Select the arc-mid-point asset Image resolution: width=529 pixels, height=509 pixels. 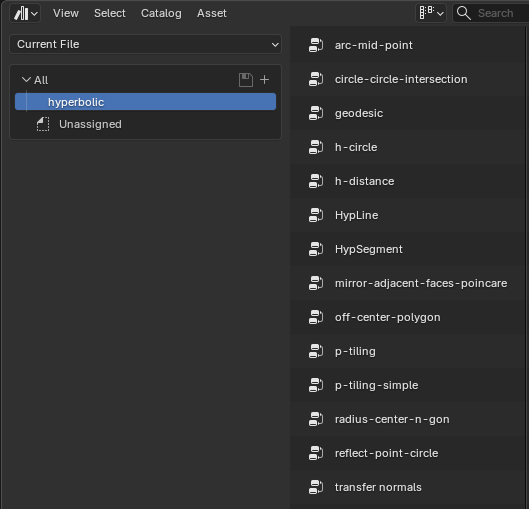click(x=408, y=45)
